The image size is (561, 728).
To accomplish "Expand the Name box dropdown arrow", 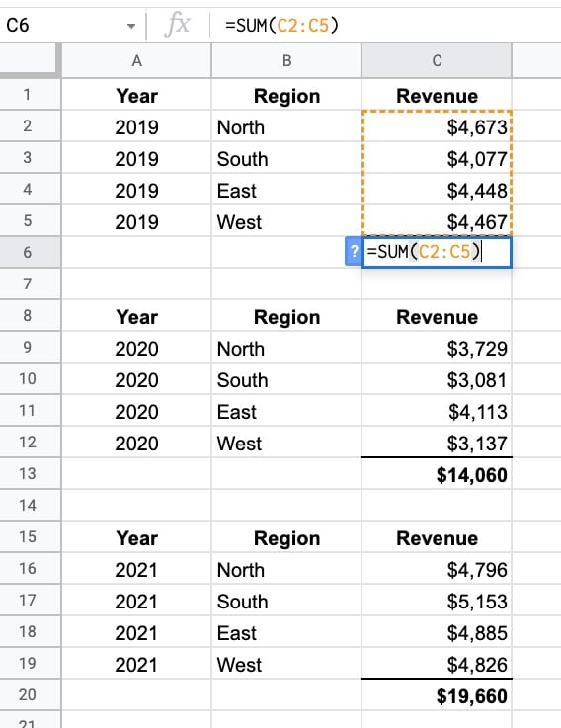I will click(131, 26).
